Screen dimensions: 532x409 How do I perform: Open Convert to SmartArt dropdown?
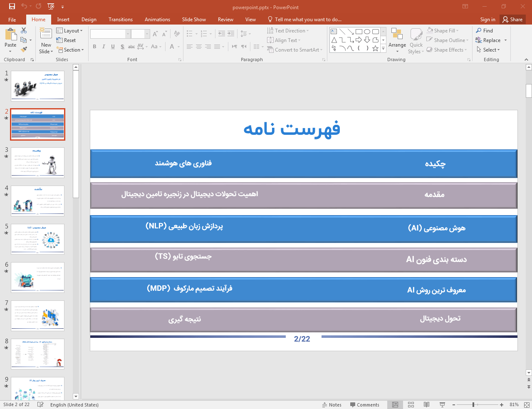coord(295,50)
